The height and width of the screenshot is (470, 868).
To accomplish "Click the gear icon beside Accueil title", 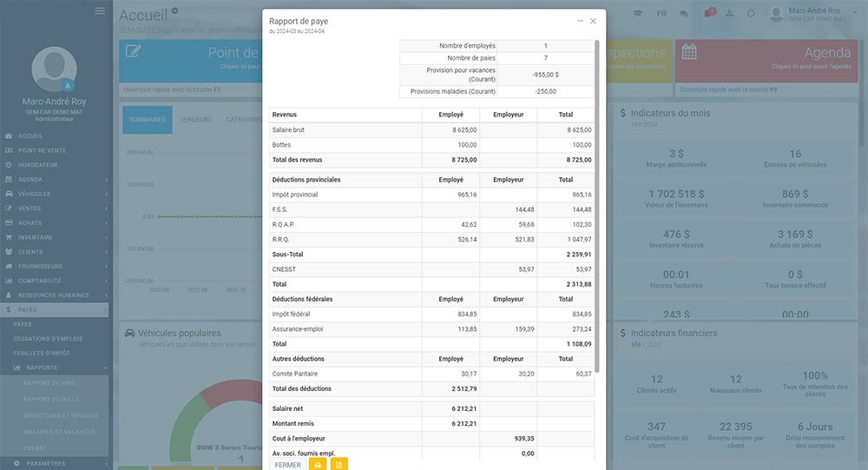I will (175, 11).
